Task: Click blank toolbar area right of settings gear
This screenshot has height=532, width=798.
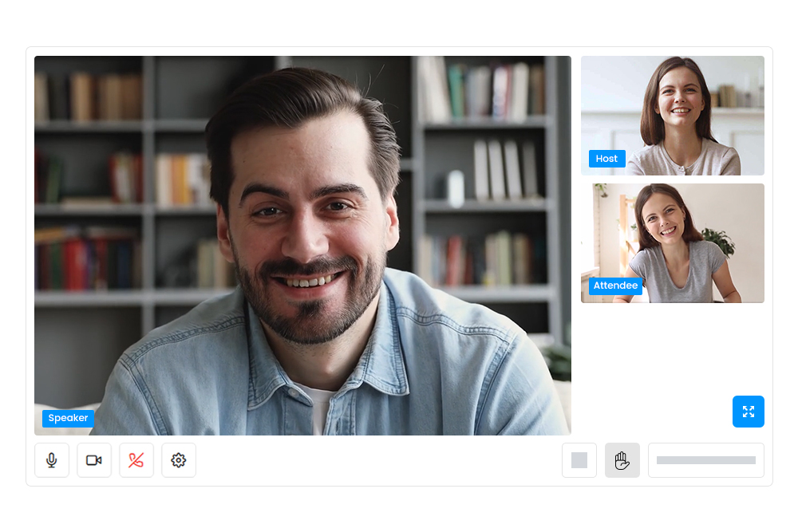Action: pyautogui.click(x=375, y=460)
